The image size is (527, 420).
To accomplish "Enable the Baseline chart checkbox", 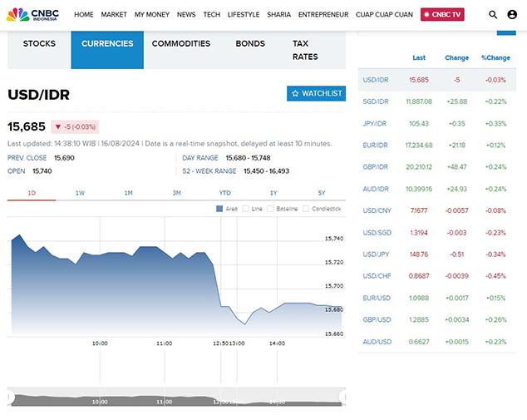I will [270, 209].
